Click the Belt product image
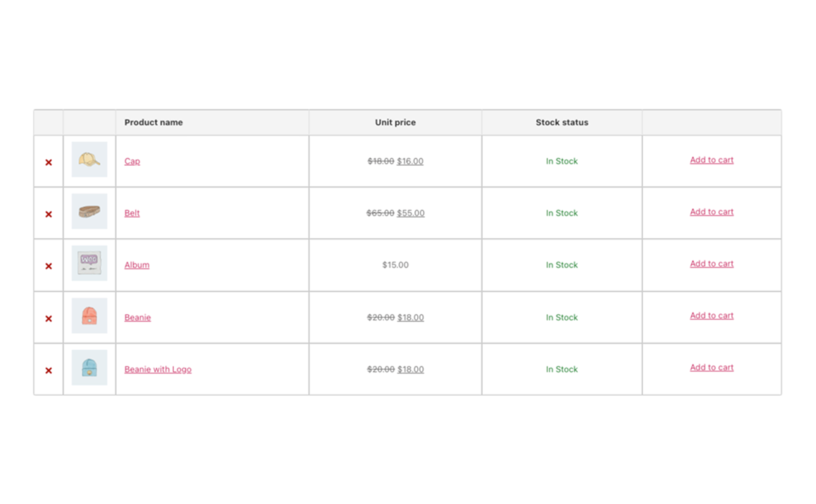816x504 pixels. [89, 212]
